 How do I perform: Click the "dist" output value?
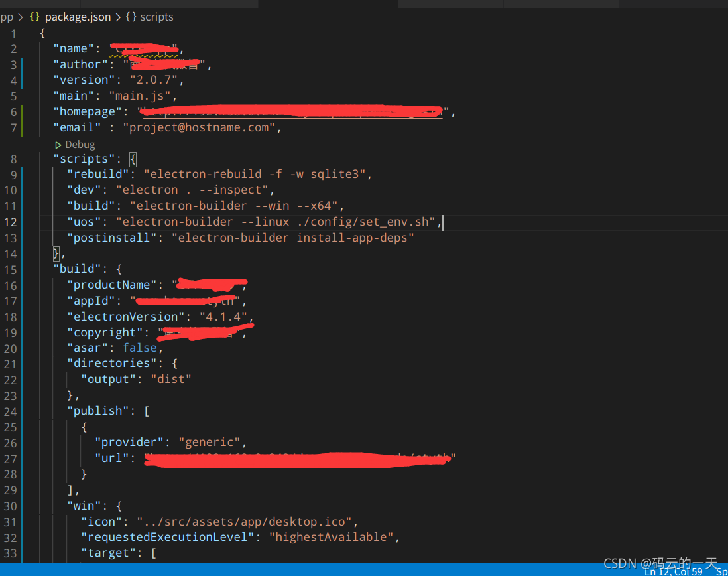coord(171,379)
